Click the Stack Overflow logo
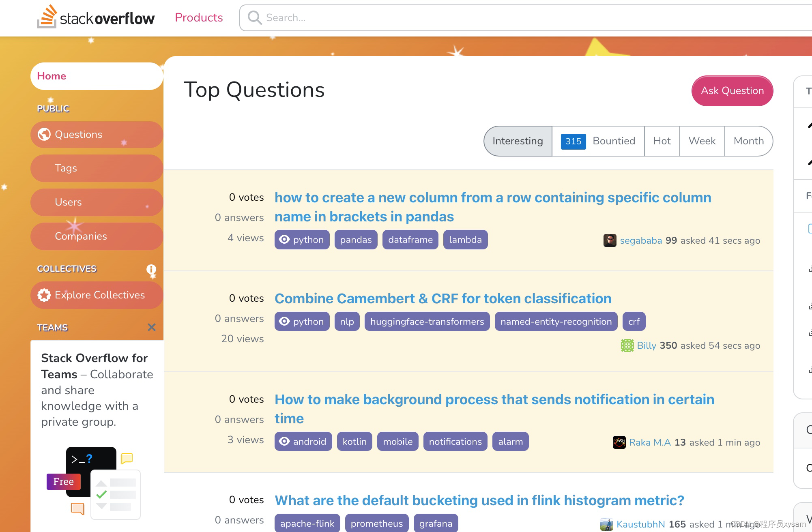Viewport: 812px width, 532px height. [97, 17]
